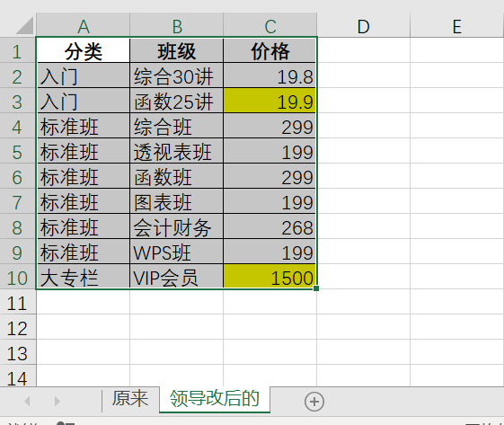This screenshot has height=425, width=504.
Task: Select row 3 header
Action: pyautogui.click(x=18, y=101)
